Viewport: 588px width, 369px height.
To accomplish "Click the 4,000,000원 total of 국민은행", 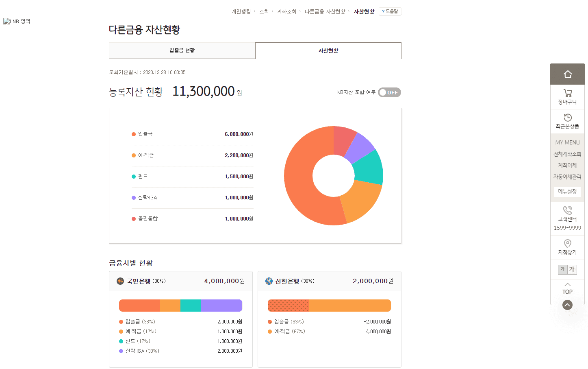I will (224, 281).
